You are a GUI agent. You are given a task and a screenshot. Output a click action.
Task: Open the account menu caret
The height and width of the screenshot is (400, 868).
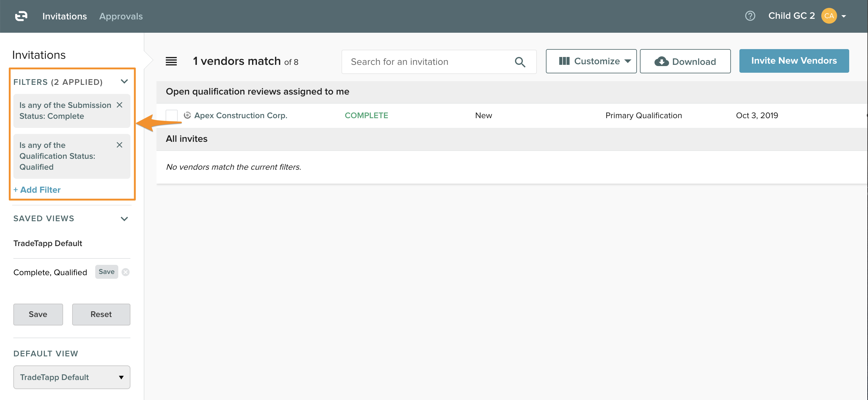tap(844, 16)
